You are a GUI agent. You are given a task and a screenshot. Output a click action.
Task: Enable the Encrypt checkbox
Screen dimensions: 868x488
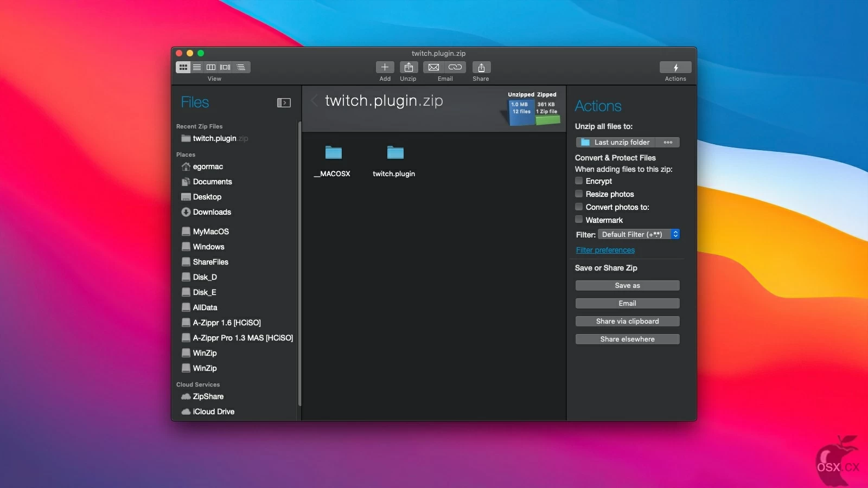coord(579,181)
